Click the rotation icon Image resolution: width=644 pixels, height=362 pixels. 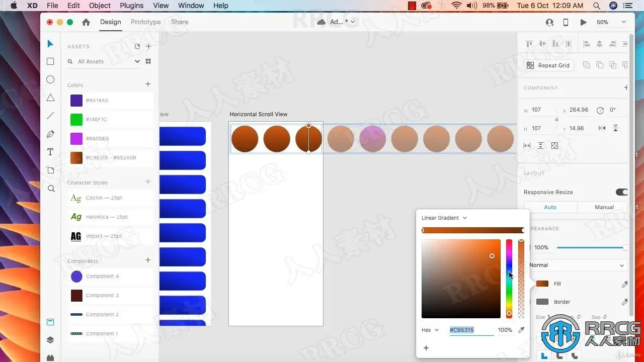pos(600,110)
